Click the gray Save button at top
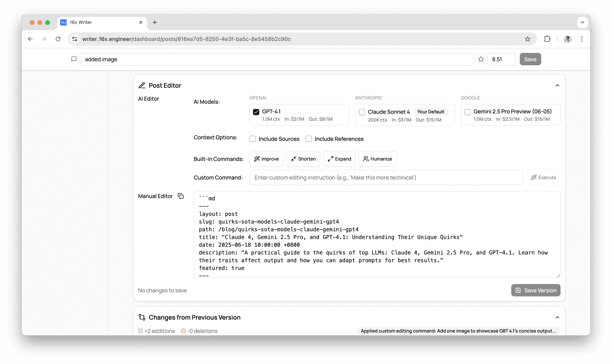The height and width of the screenshot is (364, 612). 530,59
